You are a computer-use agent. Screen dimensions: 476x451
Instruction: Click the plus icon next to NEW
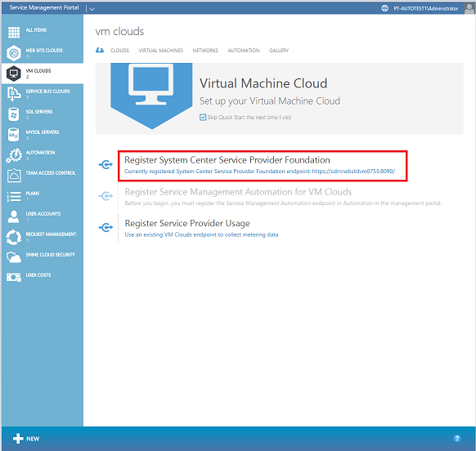[18, 438]
